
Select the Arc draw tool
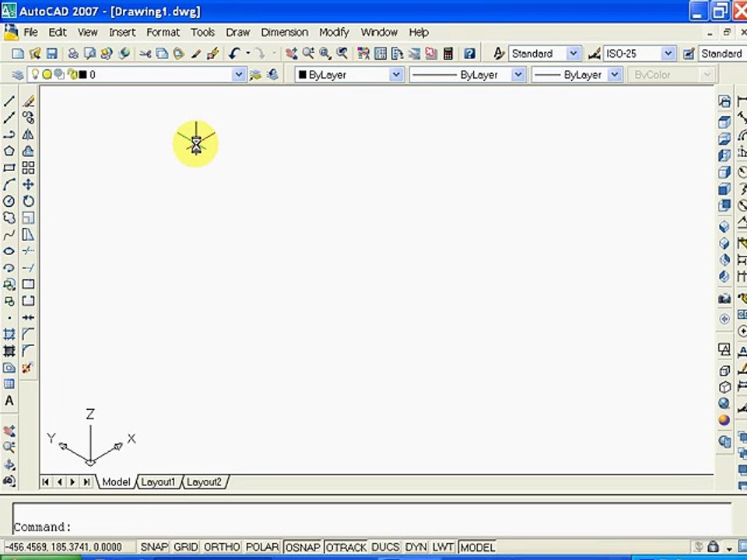9,184
